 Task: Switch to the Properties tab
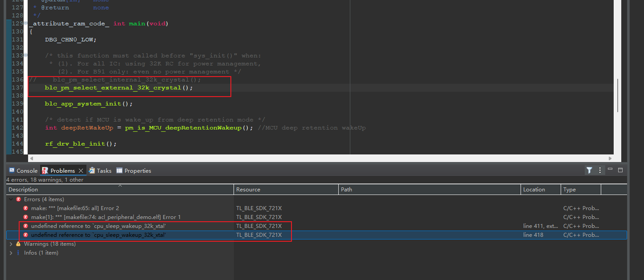pos(134,170)
